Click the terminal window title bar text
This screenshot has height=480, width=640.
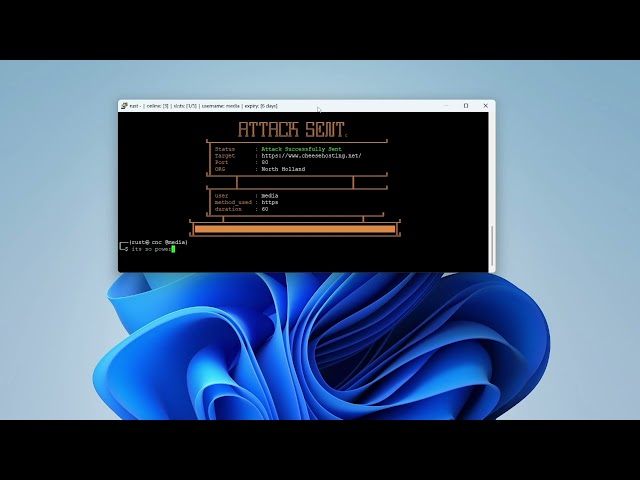pos(204,106)
